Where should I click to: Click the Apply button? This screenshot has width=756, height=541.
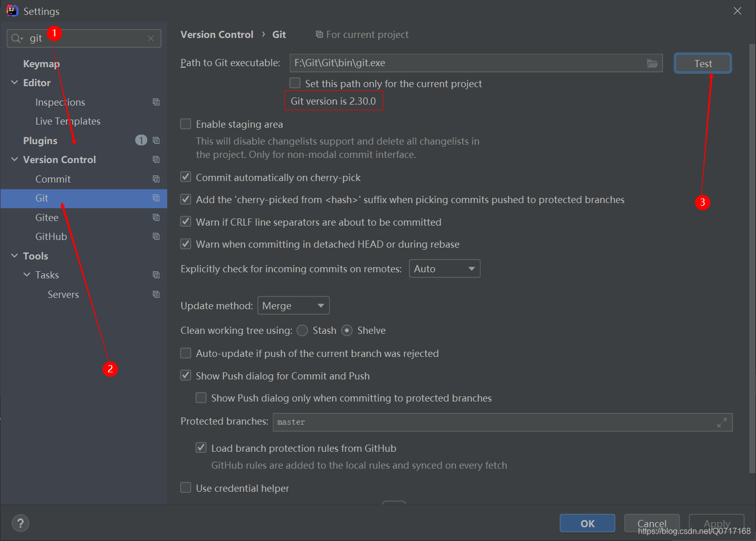(x=717, y=523)
